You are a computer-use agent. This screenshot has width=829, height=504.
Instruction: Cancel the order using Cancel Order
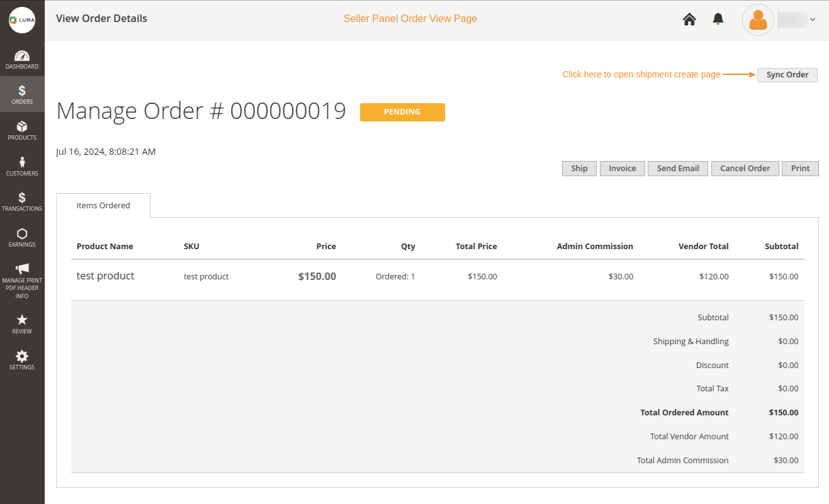pyautogui.click(x=745, y=168)
